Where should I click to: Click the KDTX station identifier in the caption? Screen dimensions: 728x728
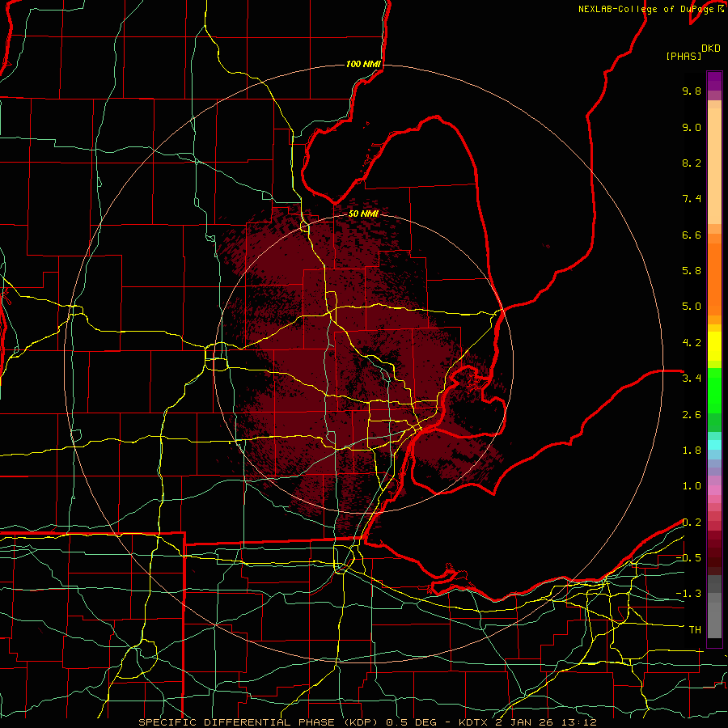coord(474,722)
